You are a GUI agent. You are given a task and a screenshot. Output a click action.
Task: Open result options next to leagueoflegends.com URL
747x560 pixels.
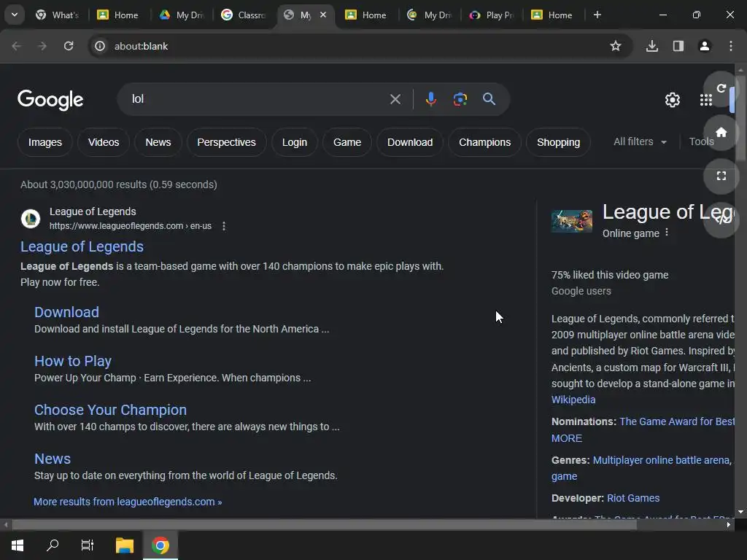[224, 226]
